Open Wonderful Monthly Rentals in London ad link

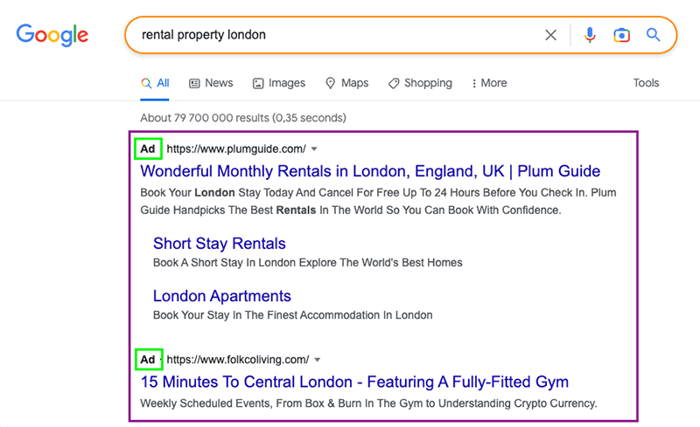[370, 171]
